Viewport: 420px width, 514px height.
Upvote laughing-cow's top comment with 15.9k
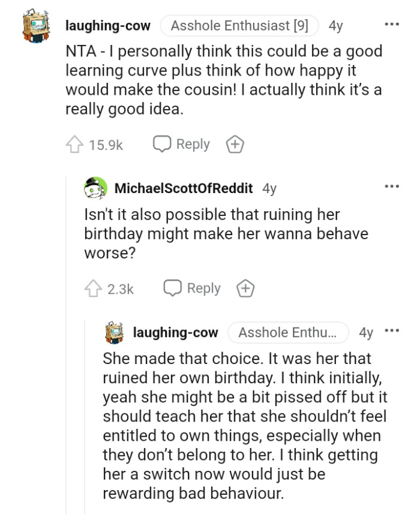tap(73, 145)
